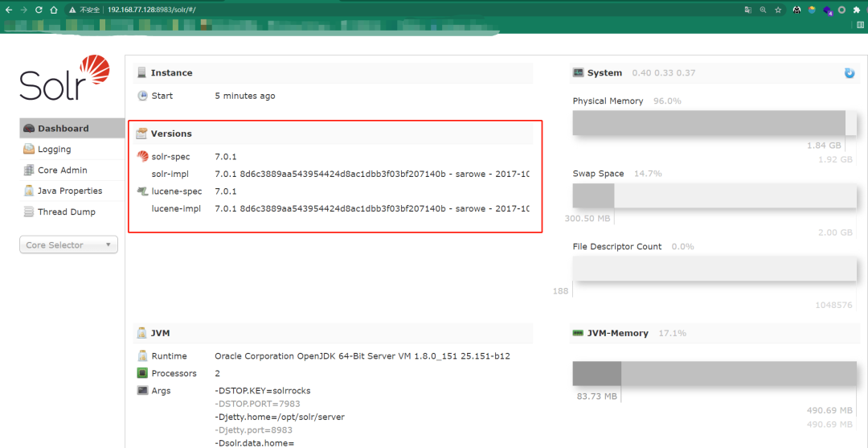Viewport: 868px width, 448px height.
Task: Click the Processors value 2
Action: point(218,373)
